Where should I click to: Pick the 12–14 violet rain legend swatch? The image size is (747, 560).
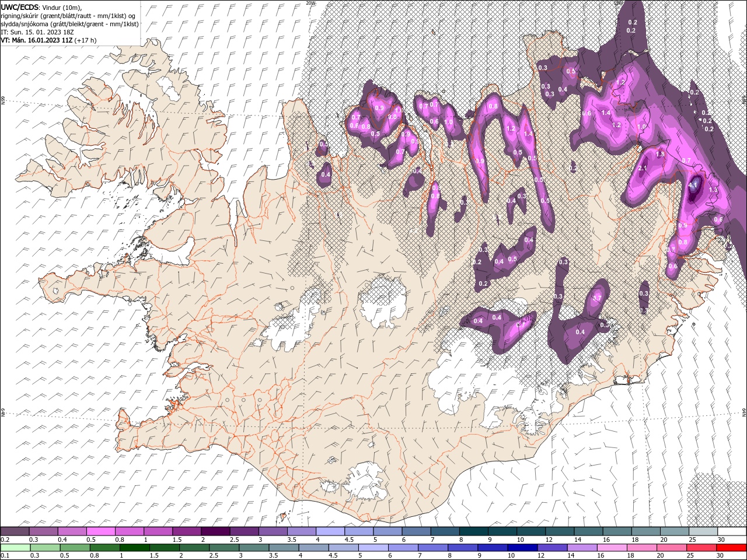tap(552, 547)
